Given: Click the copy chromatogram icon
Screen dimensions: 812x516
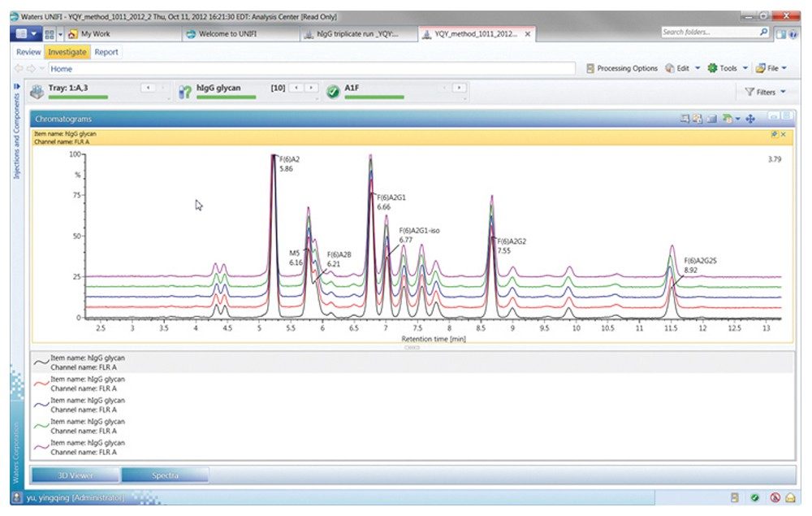Looking at the screenshot, I should 698,119.
